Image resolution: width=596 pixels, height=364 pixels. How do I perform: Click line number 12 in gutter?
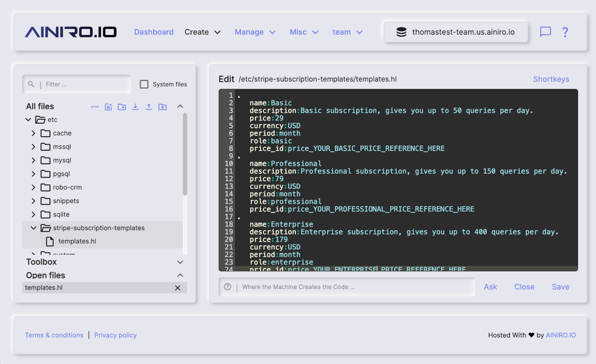pos(229,179)
